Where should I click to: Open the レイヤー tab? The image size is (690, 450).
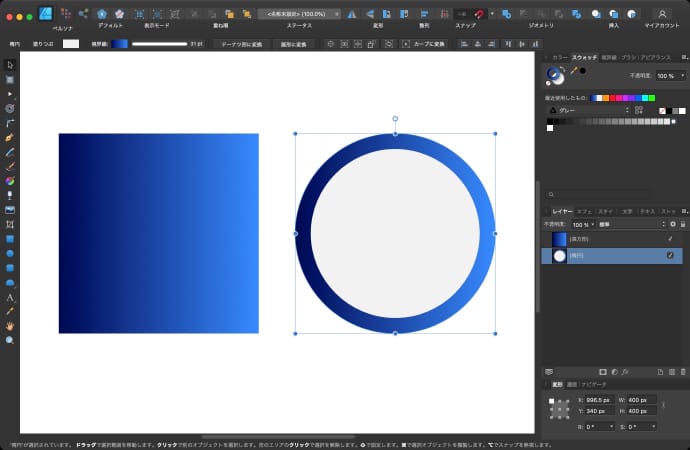tap(563, 212)
